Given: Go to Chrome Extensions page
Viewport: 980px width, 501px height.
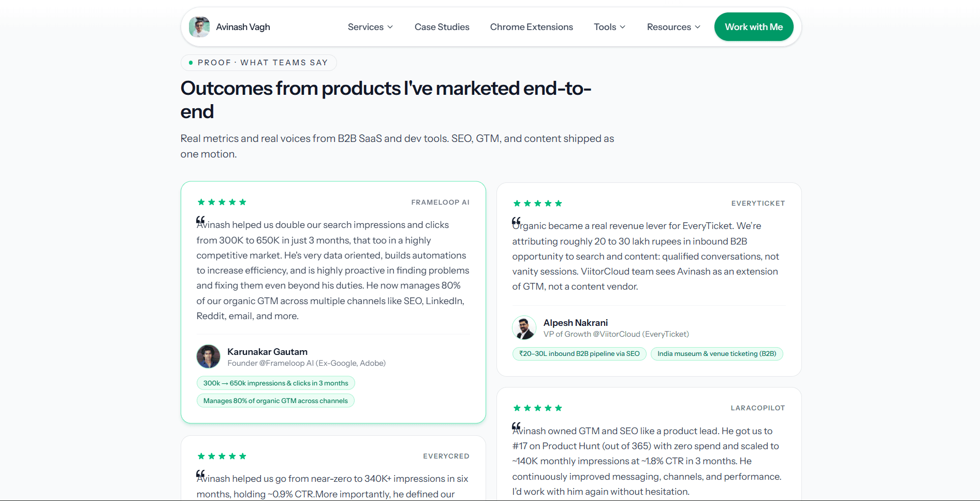Looking at the screenshot, I should point(531,27).
